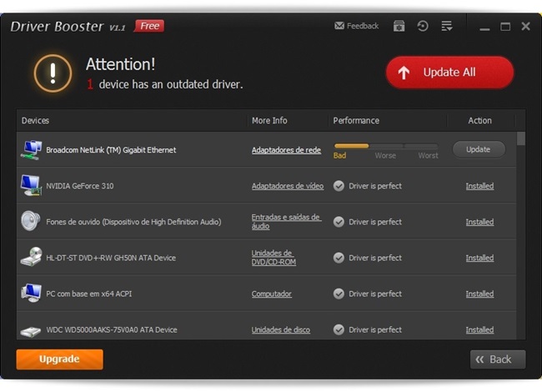The image size is (542, 392).
Task: Click Installed link for PC x64 ACPI
Action: click(479, 294)
